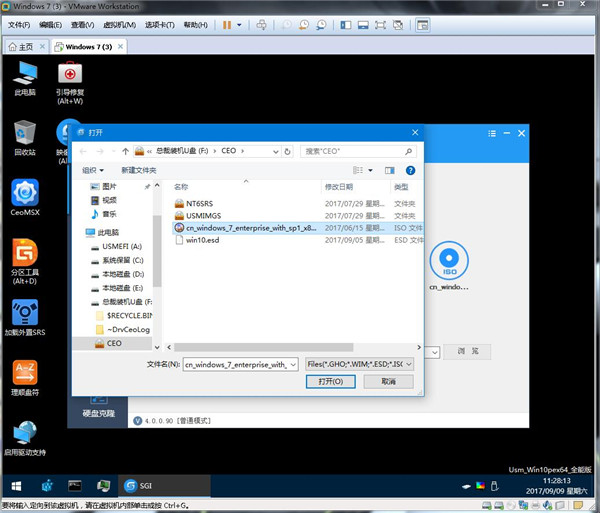Open 分区工具 (Alt+D) desktop icon
The height and width of the screenshot is (513, 600).
(25, 262)
